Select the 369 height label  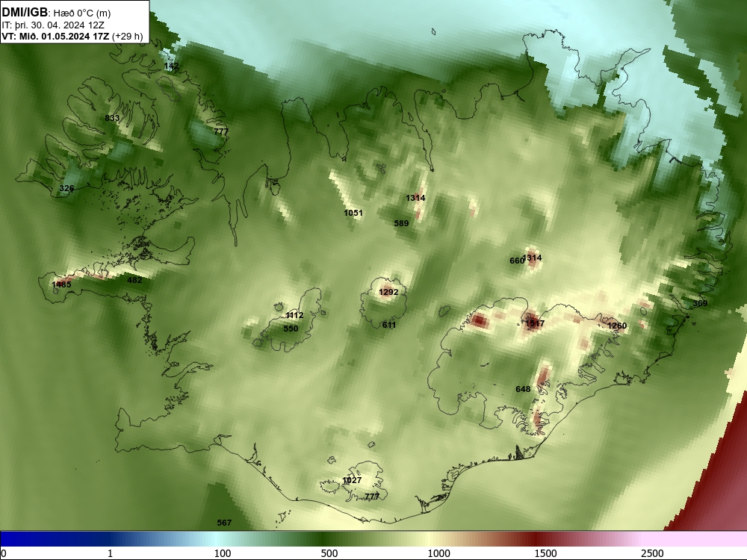pos(700,303)
